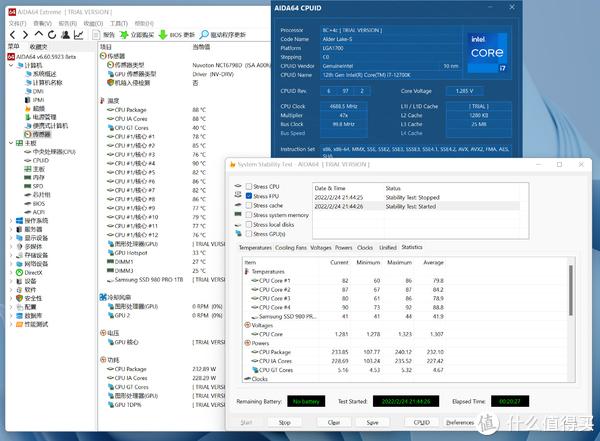The image size is (600, 441).
Task: Expand the 网络设备 tree node
Action: pos(11,264)
